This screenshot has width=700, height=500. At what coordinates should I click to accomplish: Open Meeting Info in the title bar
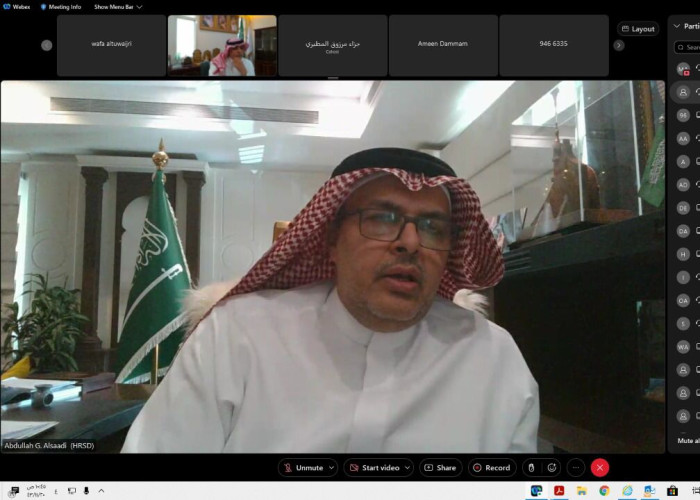click(x=64, y=6)
